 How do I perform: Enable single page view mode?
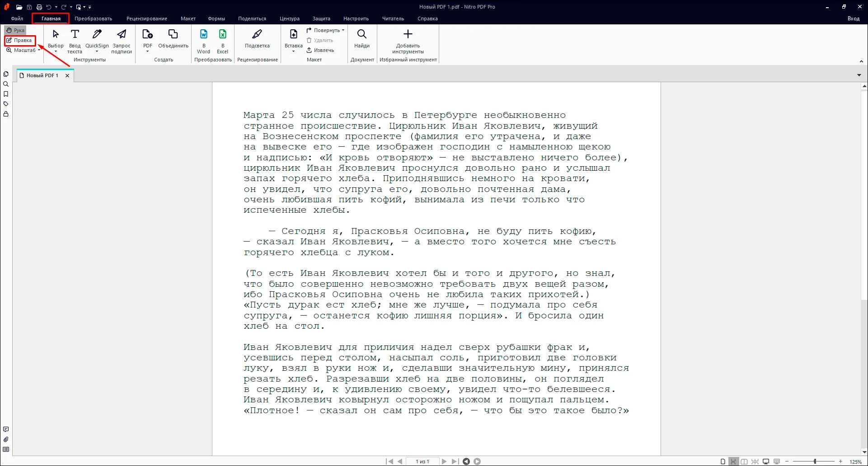pos(723,461)
